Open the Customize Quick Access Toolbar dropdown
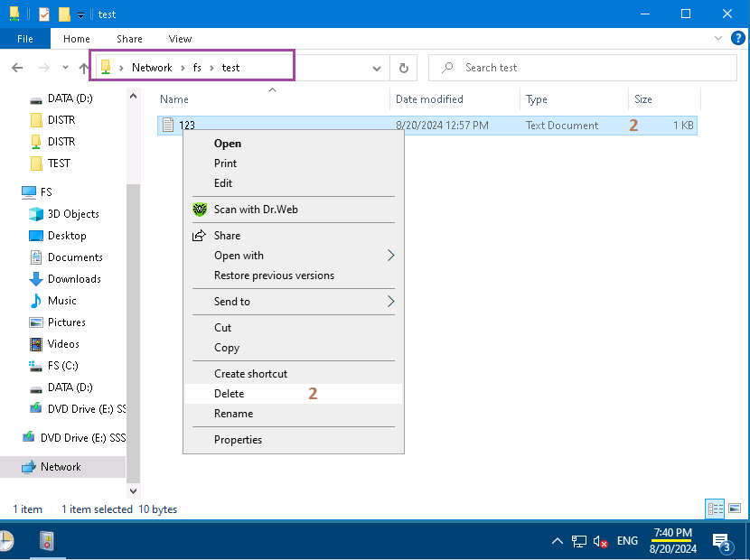The height and width of the screenshot is (560, 750). (80, 14)
